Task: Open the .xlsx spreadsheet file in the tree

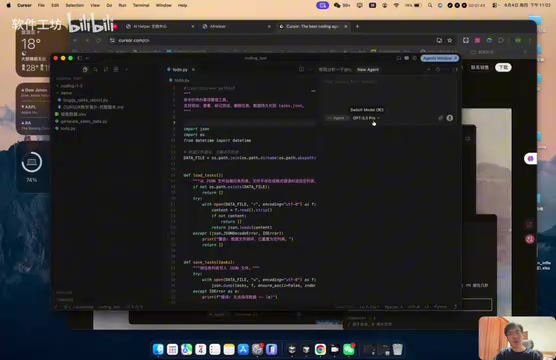Action: click(x=73, y=114)
